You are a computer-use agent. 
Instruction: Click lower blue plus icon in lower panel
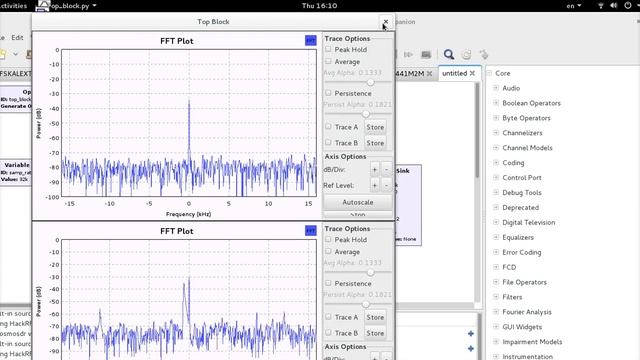click(471, 349)
